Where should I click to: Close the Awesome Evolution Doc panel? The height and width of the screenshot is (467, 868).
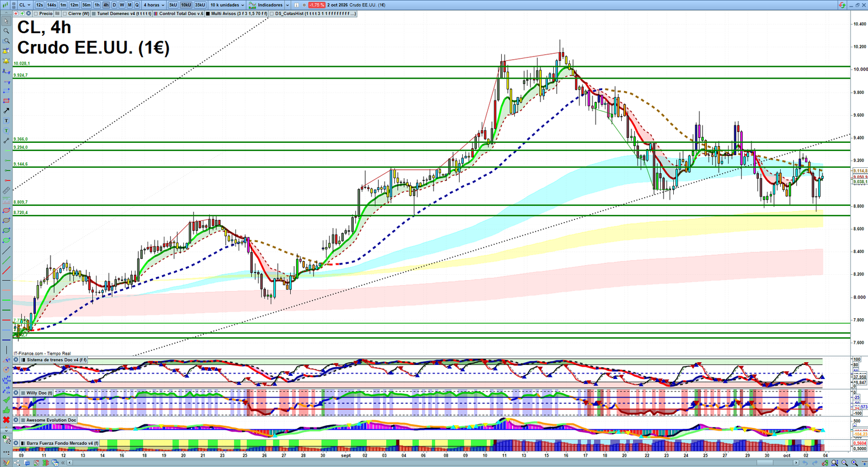pyautogui.click(x=16, y=420)
